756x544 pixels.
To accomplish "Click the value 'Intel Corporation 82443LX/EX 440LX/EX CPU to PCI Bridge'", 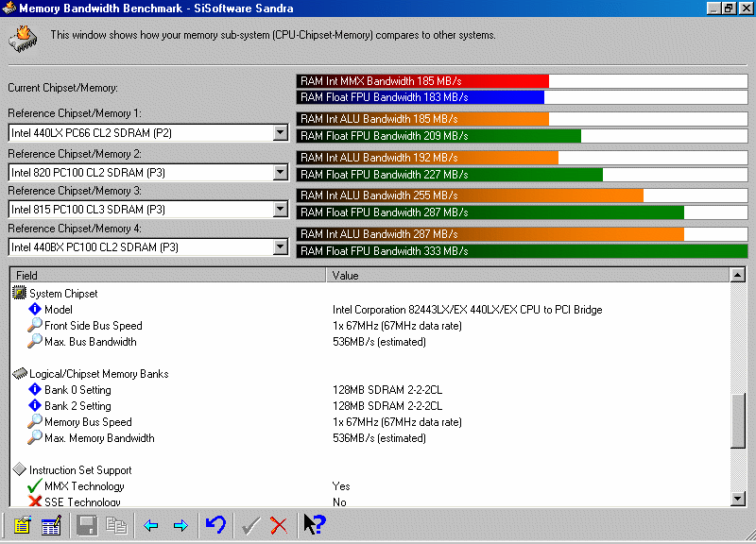I will click(467, 310).
